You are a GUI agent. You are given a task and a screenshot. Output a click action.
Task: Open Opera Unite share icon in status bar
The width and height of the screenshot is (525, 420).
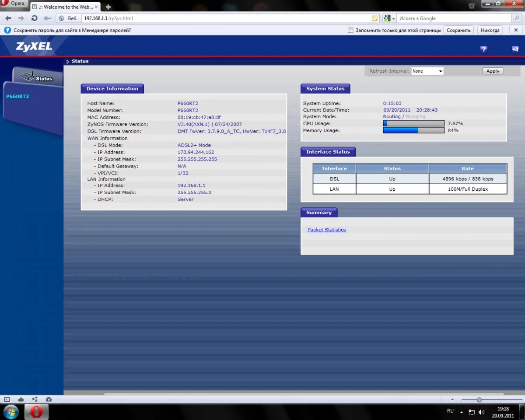point(35,399)
